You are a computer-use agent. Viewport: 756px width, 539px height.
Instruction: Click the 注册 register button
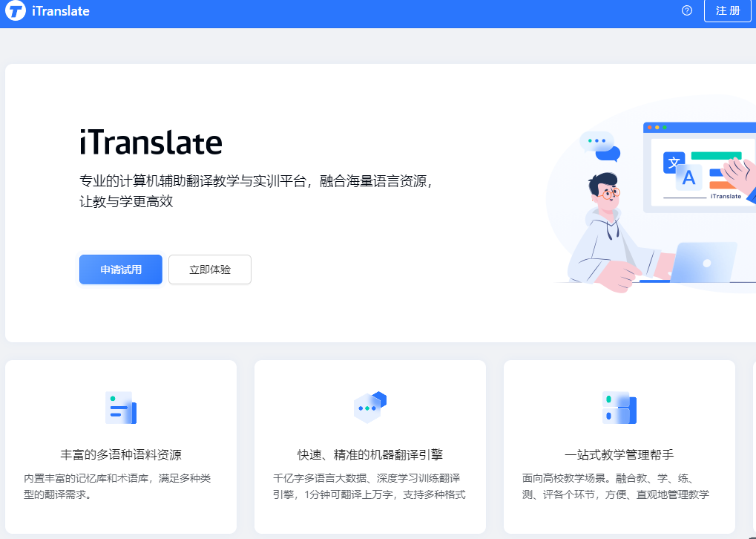click(727, 11)
